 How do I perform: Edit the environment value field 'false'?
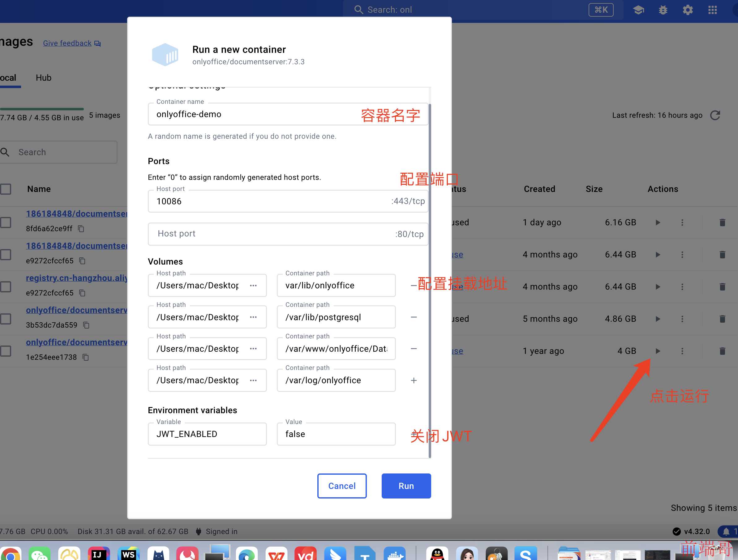(336, 434)
